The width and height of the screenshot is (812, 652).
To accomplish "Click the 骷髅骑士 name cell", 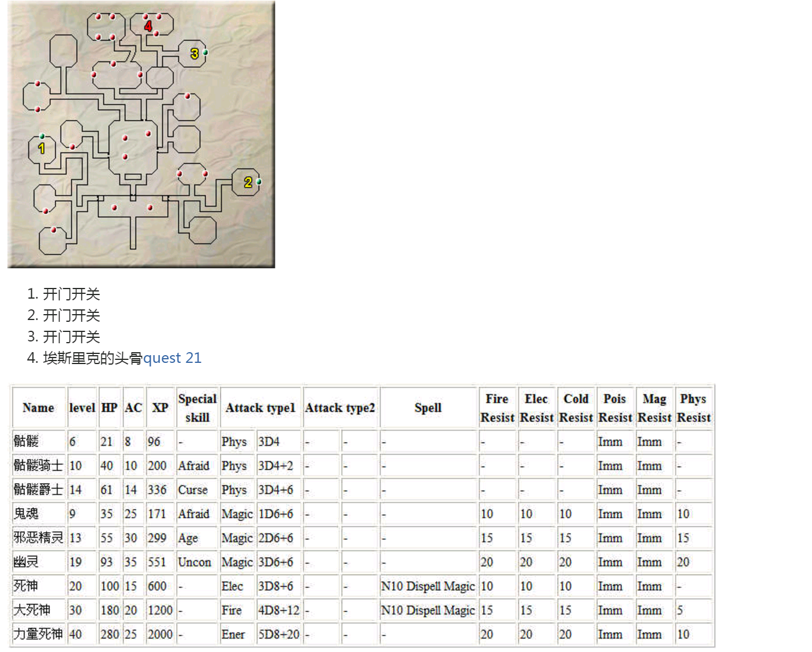I will point(38,465).
